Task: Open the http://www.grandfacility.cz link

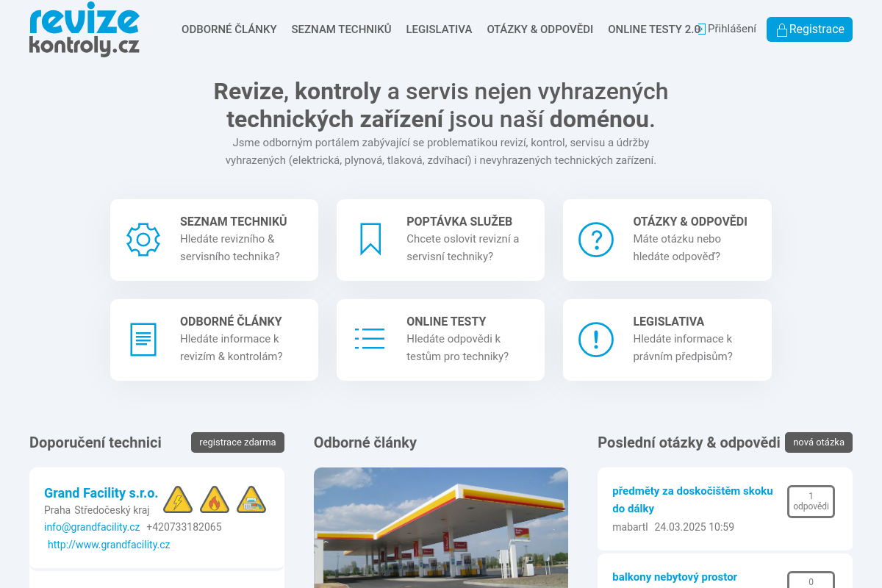Action: (x=109, y=545)
